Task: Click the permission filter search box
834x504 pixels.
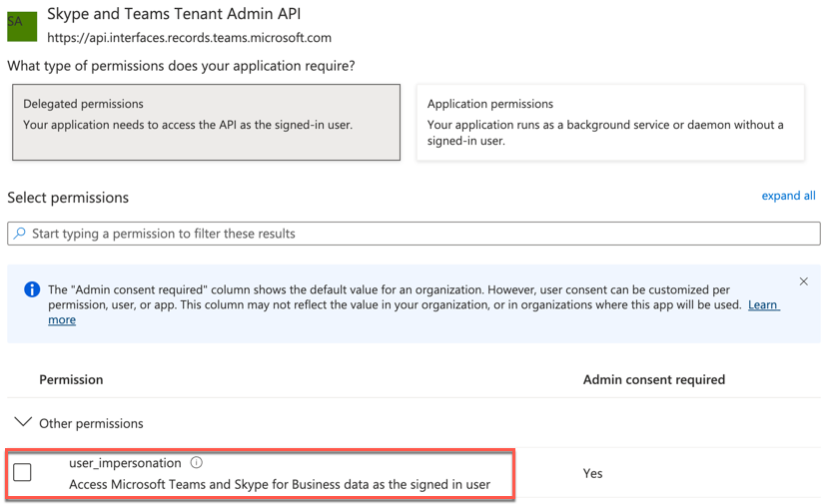Action: [414, 234]
